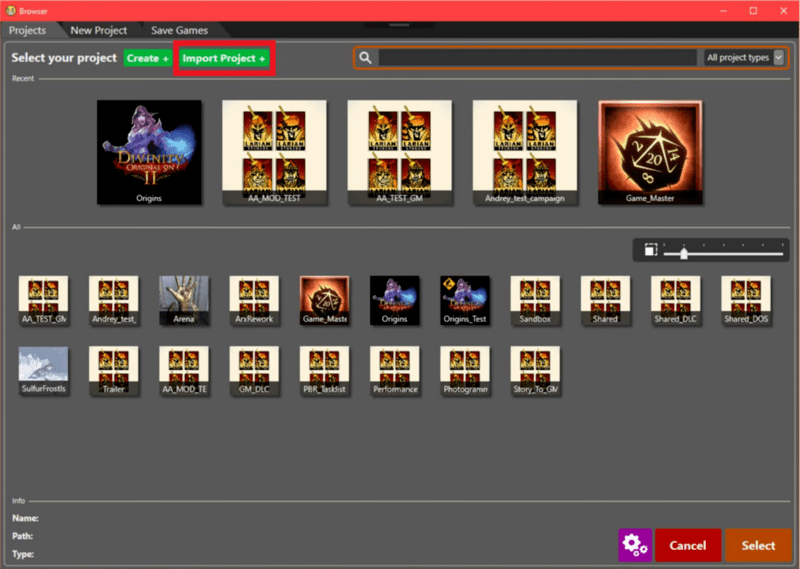
Task: Adjust the thumbnail size slider handle
Action: tap(684, 253)
